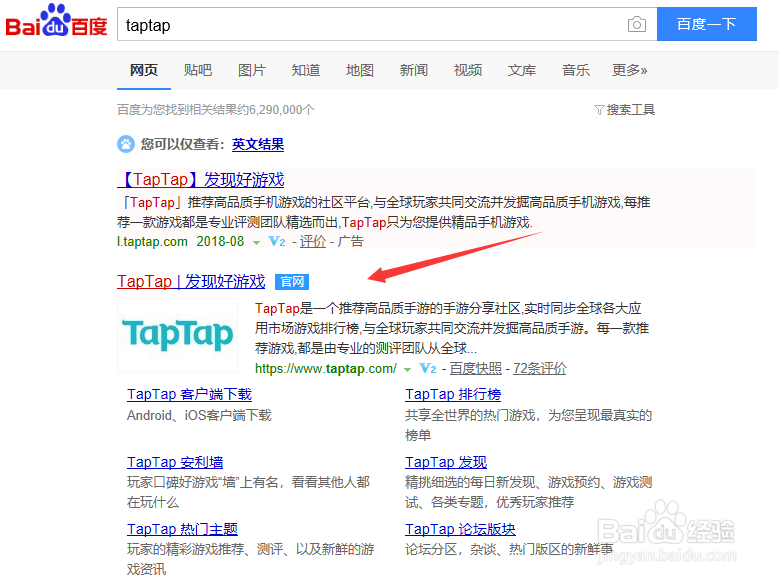Click 百度一下 search button
This screenshot has height=583, width=779.
point(706,24)
